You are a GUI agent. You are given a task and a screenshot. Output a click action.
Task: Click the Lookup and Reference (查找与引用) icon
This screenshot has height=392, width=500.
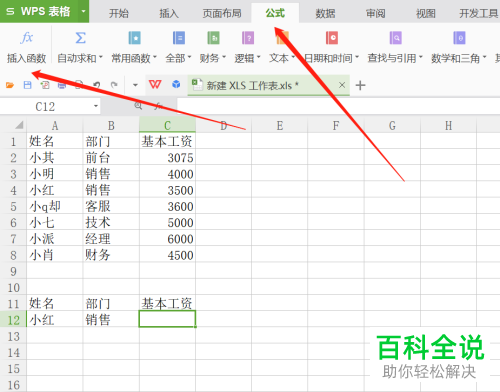click(x=395, y=38)
